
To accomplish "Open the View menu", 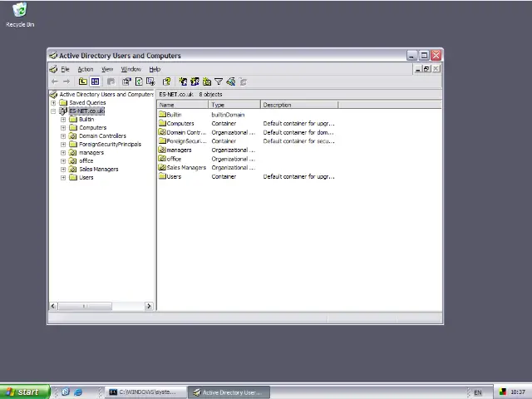I will point(107,69).
